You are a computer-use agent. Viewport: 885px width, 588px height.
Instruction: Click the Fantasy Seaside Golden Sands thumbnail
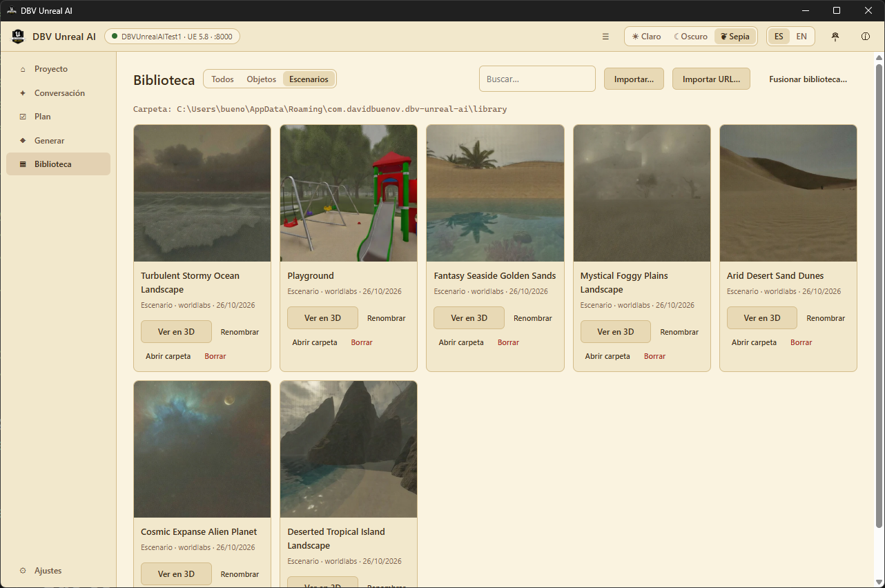tap(495, 193)
